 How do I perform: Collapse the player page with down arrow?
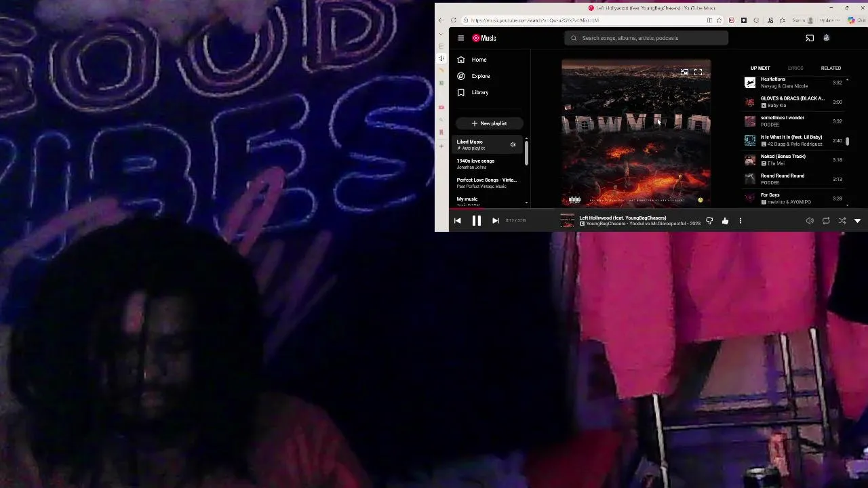(857, 221)
